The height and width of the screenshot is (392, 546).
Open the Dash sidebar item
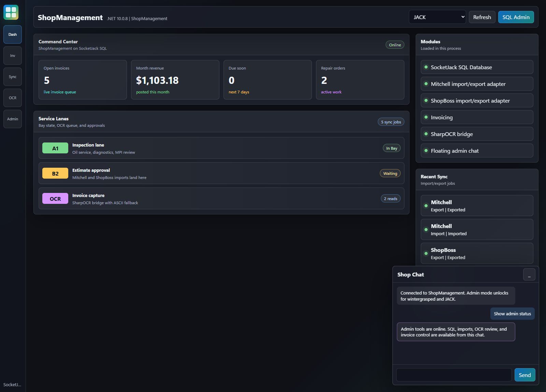13,34
